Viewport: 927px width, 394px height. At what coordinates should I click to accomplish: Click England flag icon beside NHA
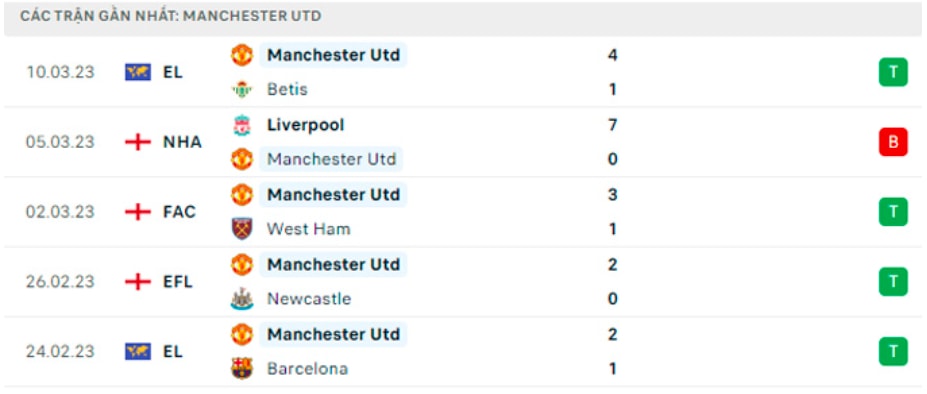point(138,142)
